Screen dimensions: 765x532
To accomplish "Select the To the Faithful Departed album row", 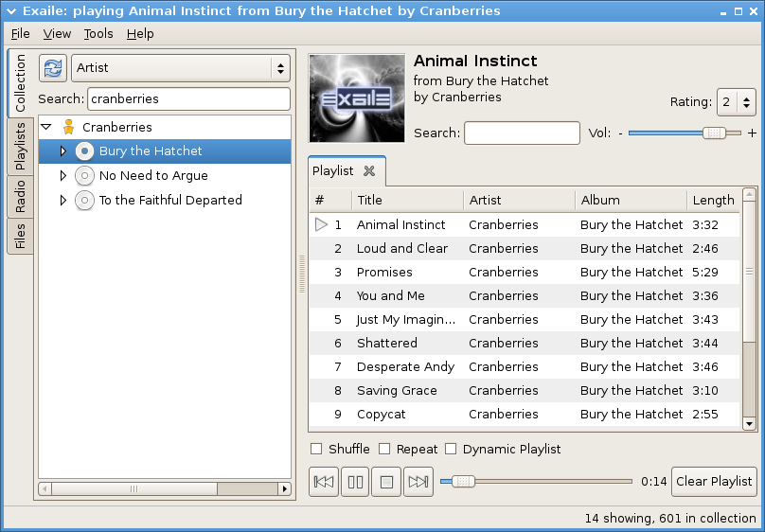I will pyautogui.click(x=165, y=200).
